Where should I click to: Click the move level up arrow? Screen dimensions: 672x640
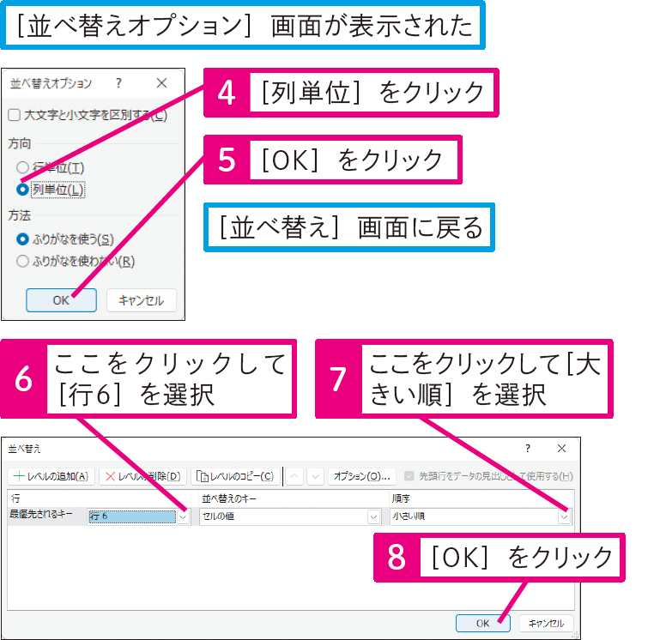coord(294,476)
